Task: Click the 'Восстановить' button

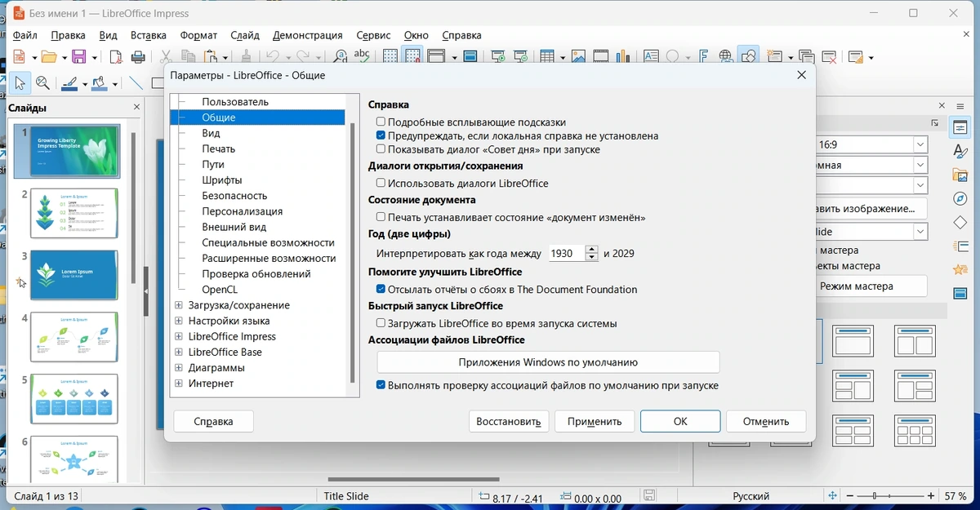Action: pyautogui.click(x=508, y=421)
